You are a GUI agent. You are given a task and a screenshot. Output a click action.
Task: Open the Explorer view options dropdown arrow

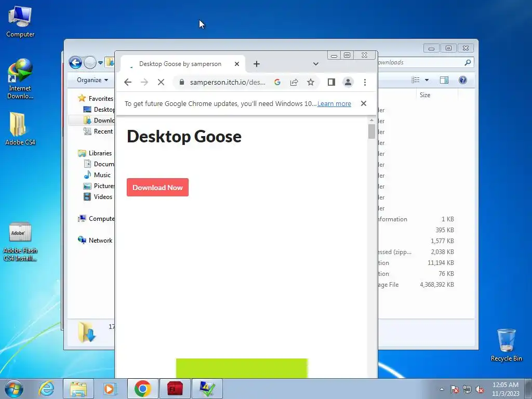(427, 80)
